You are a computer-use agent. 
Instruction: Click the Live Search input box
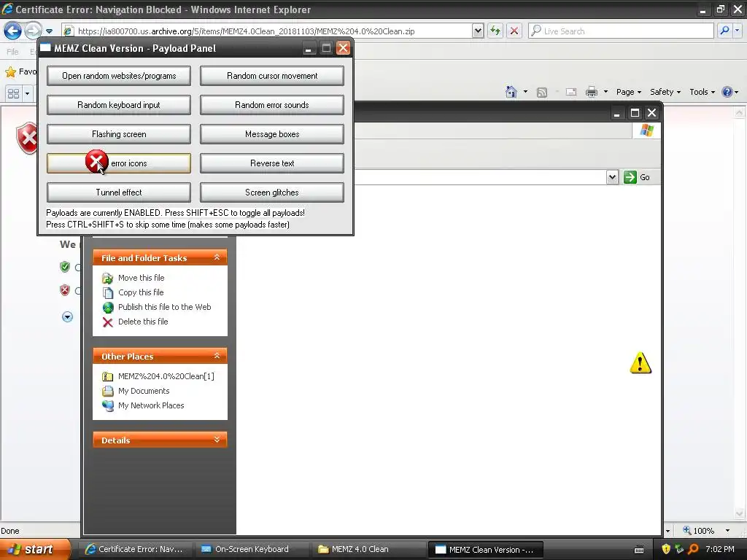pyautogui.click(x=621, y=31)
